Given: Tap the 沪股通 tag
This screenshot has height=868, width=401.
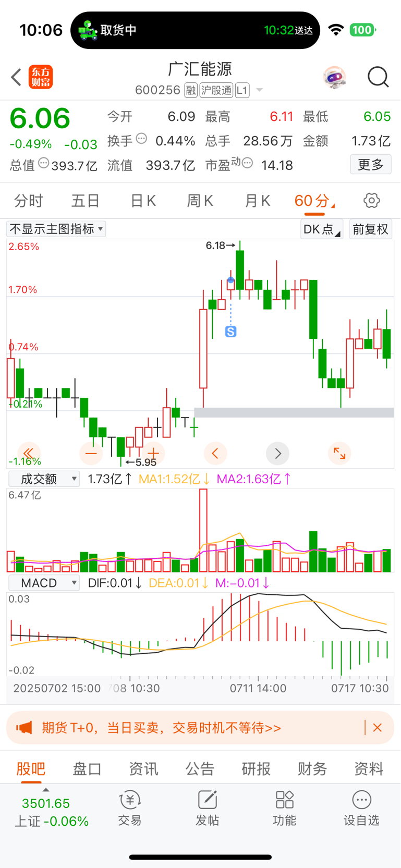Looking at the screenshot, I should (x=216, y=90).
